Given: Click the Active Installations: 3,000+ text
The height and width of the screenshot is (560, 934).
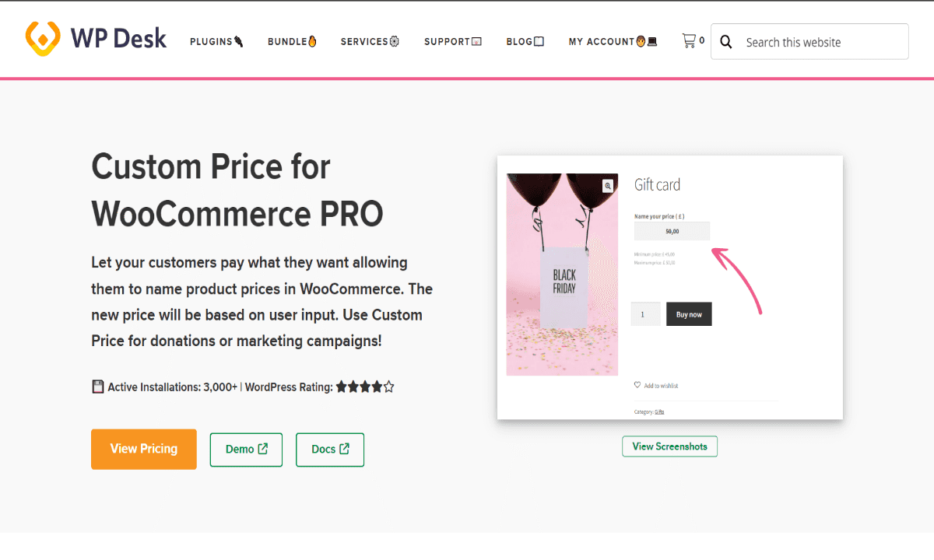Looking at the screenshot, I should point(172,387).
